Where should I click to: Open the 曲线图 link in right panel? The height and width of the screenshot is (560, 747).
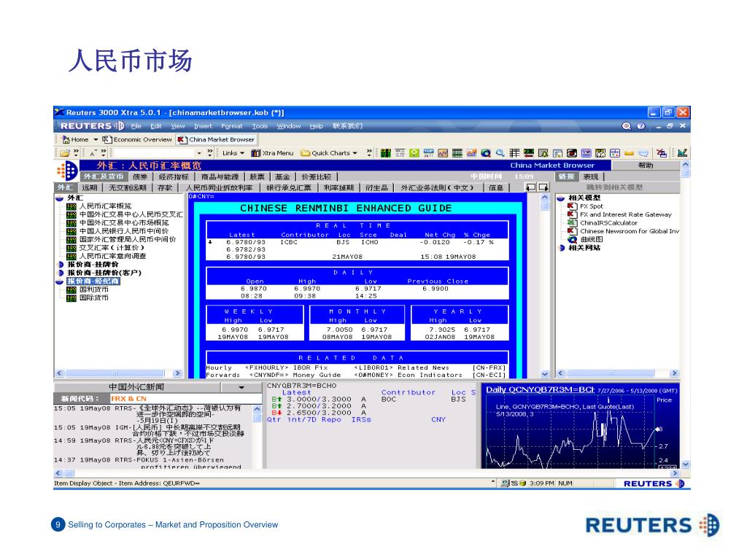592,239
